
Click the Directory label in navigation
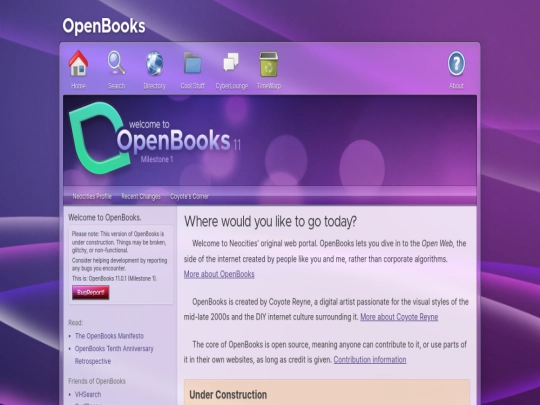(x=155, y=86)
